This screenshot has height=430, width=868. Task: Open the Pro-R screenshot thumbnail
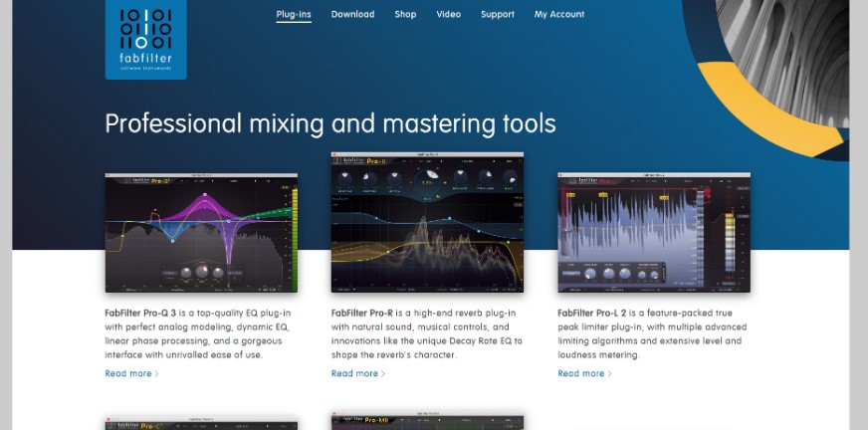click(x=427, y=223)
